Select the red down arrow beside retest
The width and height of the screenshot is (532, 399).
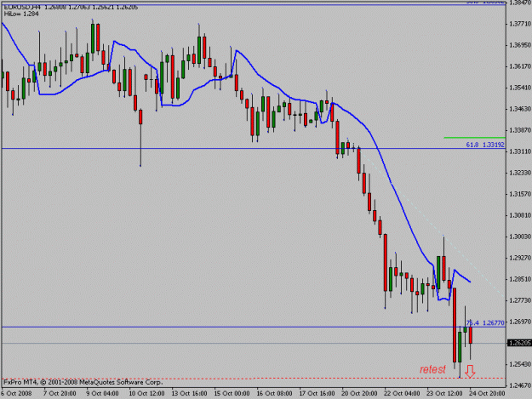[470, 371]
